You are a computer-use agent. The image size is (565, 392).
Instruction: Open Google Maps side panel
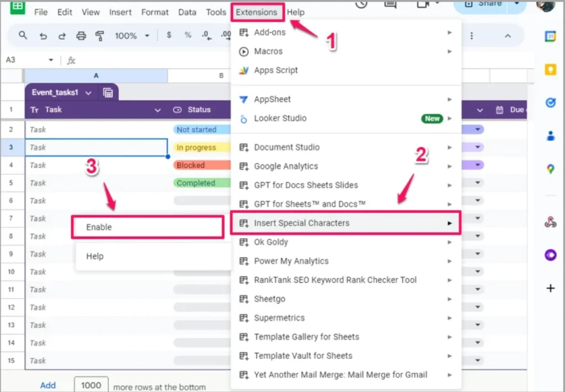point(550,169)
